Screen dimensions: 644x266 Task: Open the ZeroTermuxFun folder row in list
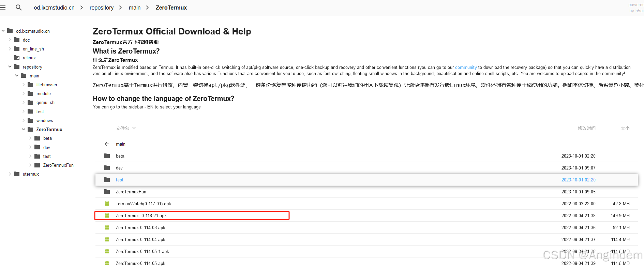[366, 192]
